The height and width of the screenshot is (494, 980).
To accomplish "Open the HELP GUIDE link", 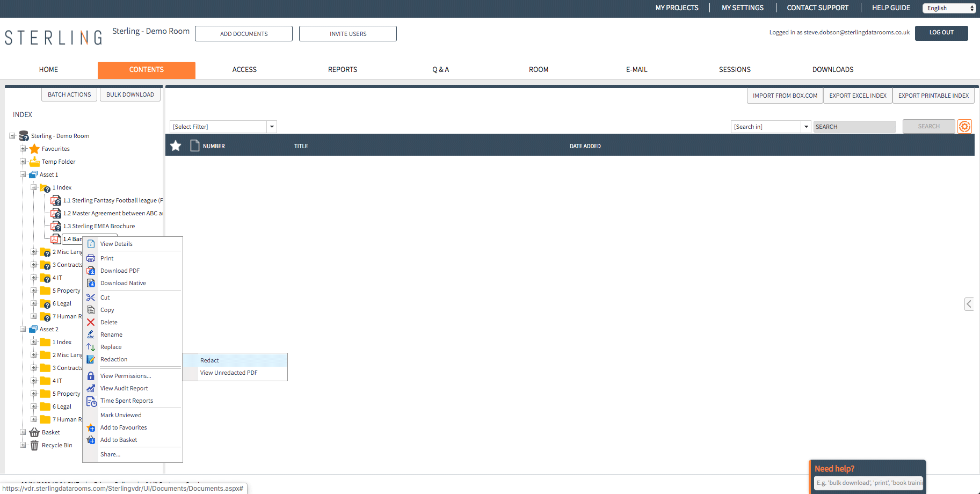I will click(x=891, y=8).
